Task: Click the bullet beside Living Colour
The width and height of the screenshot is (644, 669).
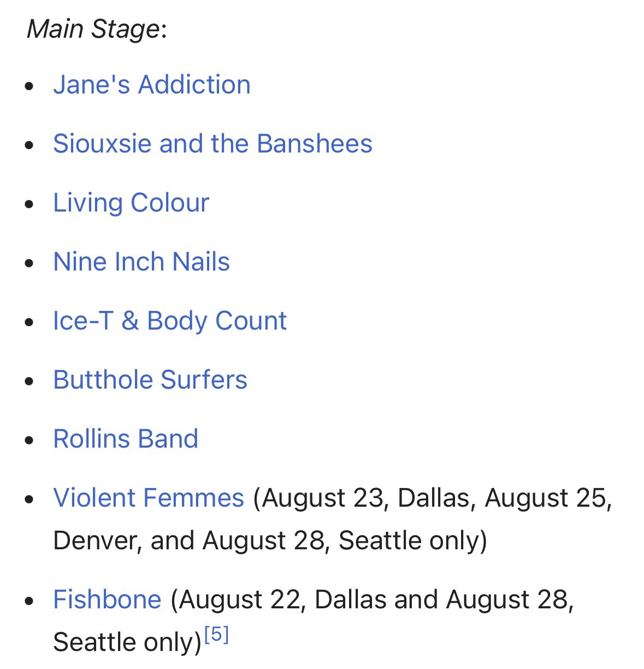Action: click(30, 204)
